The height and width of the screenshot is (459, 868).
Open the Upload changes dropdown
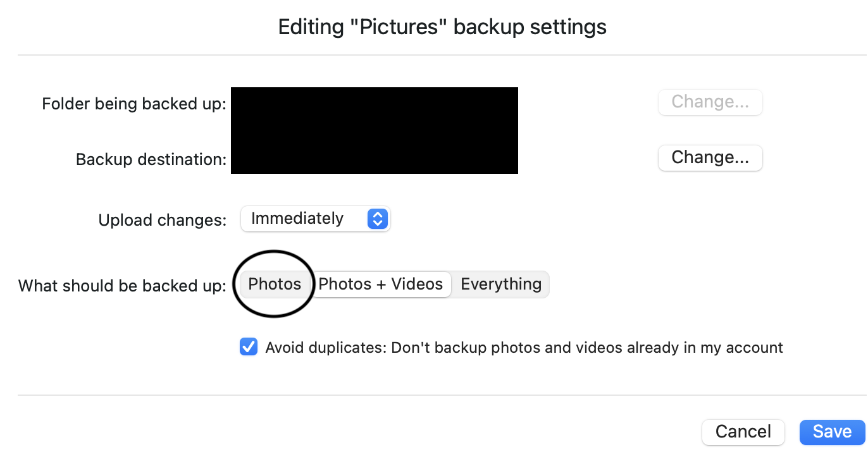click(315, 219)
